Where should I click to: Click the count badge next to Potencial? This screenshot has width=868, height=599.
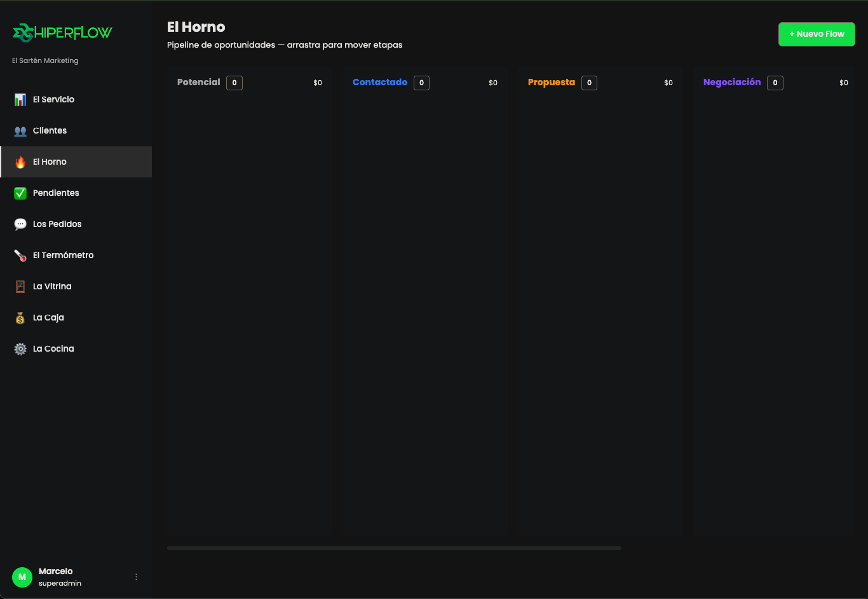click(x=234, y=83)
